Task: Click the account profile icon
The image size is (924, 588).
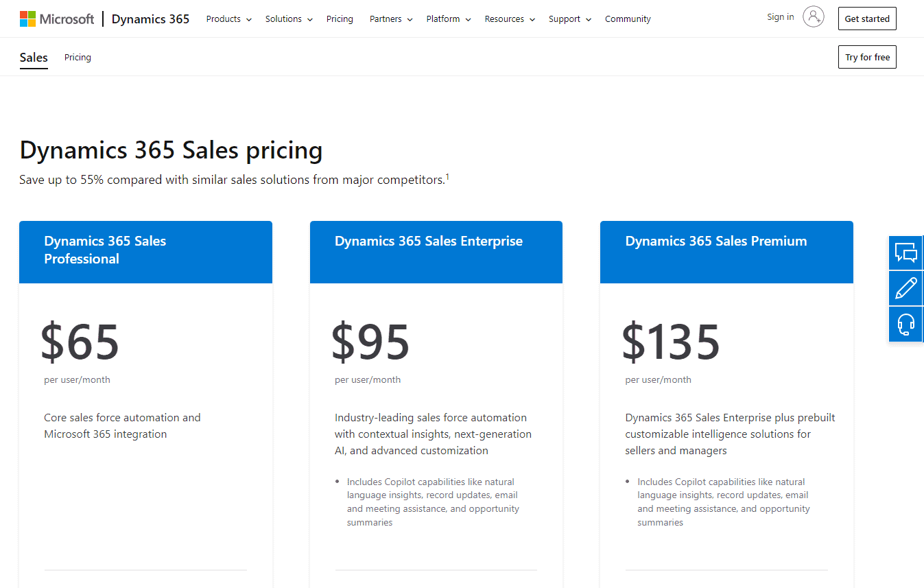Action: pos(814,16)
